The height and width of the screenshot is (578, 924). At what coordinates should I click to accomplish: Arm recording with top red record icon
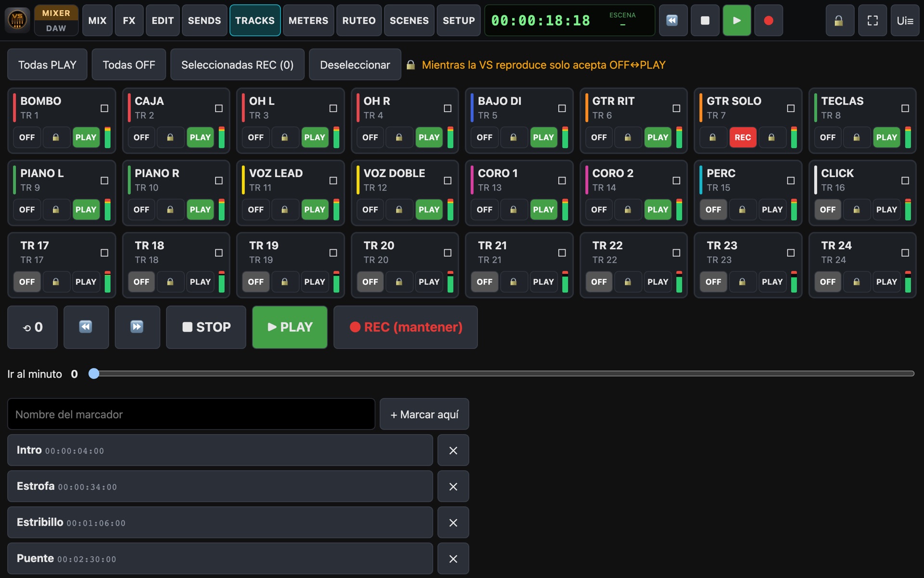click(769, 21)
